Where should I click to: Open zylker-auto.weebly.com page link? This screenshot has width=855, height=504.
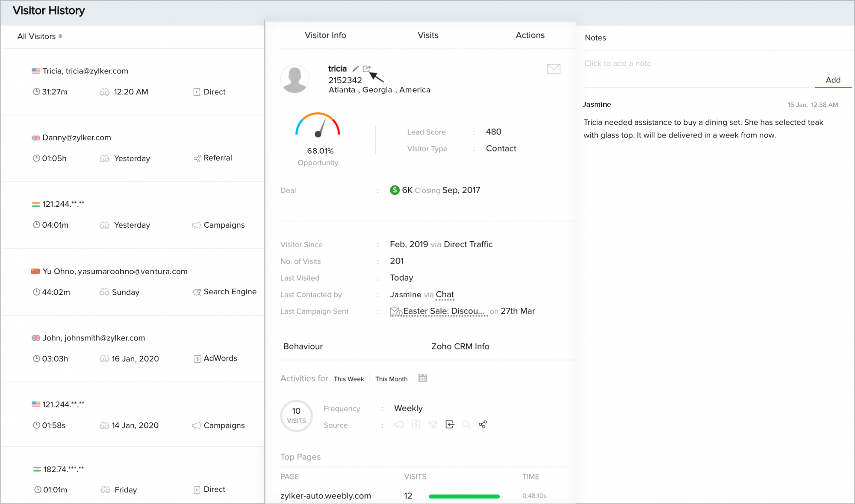click(326, 496)
